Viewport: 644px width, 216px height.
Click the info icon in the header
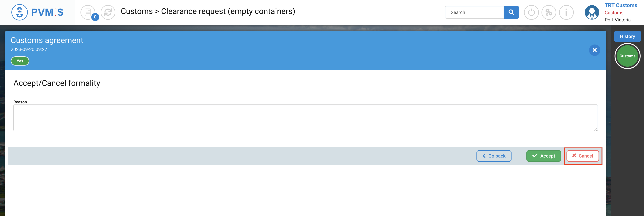pos(566,12)
